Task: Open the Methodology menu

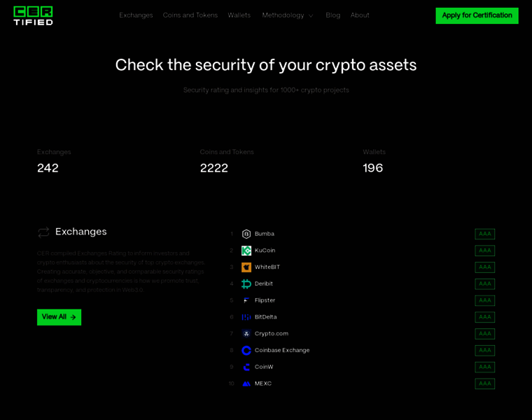Action: click(283, 15)
